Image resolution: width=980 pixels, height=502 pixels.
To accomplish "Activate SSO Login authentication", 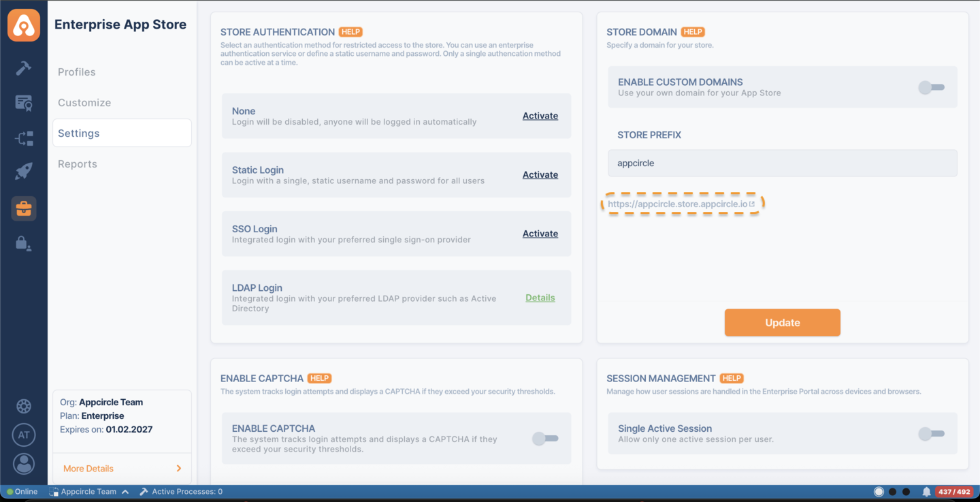I will pyautogui.click(x=540, y=233).
